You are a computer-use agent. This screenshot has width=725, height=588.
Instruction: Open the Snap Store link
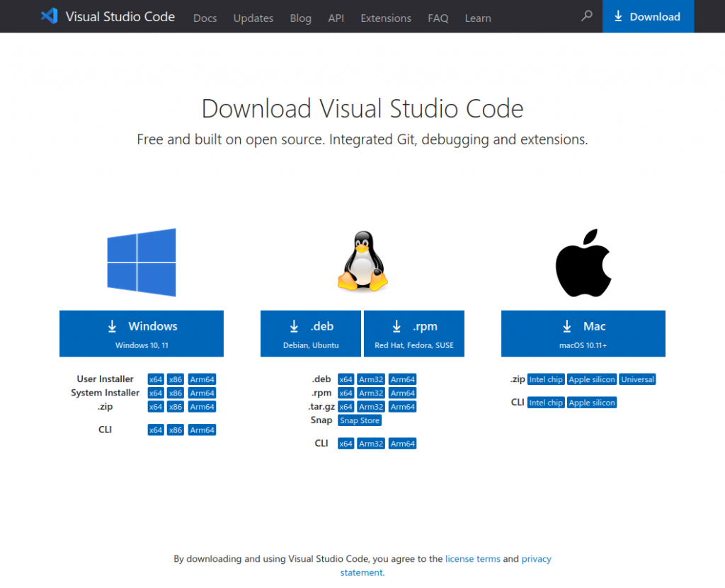(x=360, y=420)
